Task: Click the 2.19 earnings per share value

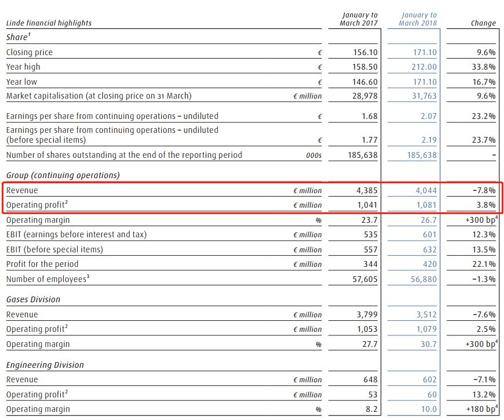Action: (x=429, y=140)
